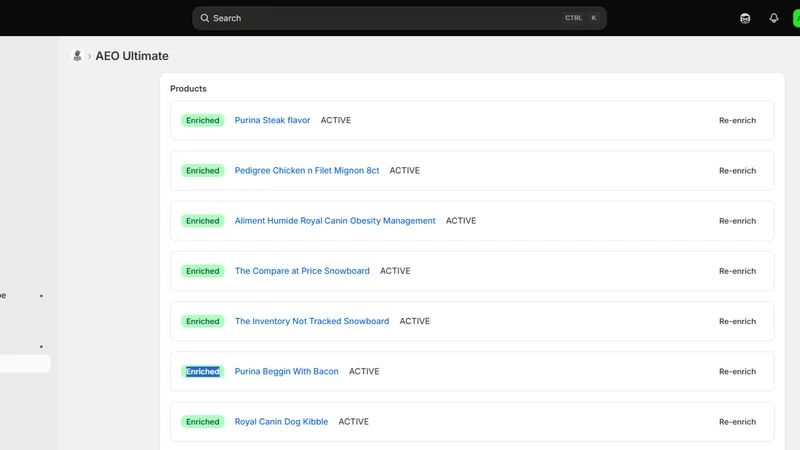Click the Products section heading
The width and height of the screenshot is (800, 450).
pos(188,89)
